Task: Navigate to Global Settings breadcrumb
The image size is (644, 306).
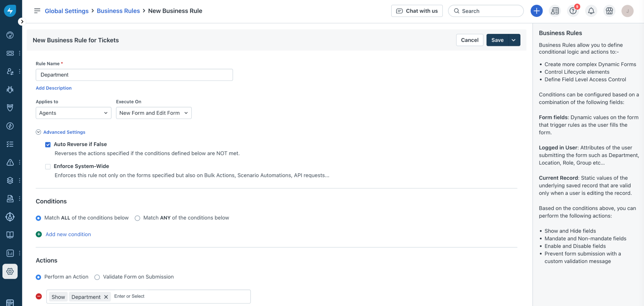Action: [x=66, y=11]
